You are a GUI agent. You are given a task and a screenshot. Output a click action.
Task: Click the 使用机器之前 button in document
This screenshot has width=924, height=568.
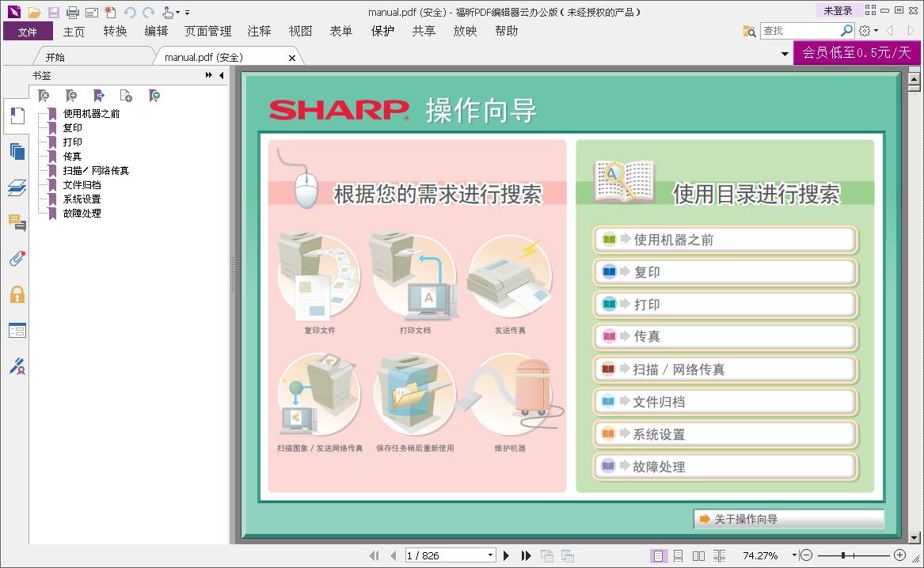724,240
